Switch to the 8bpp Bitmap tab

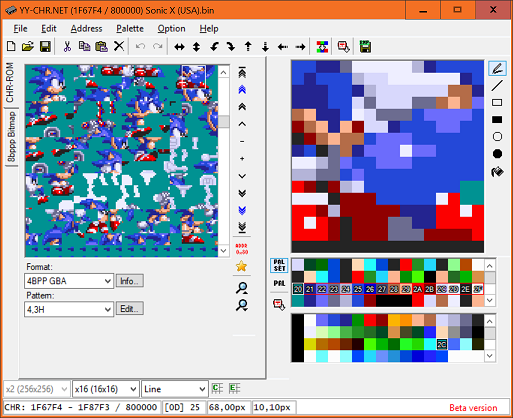[x=11, y=137]
